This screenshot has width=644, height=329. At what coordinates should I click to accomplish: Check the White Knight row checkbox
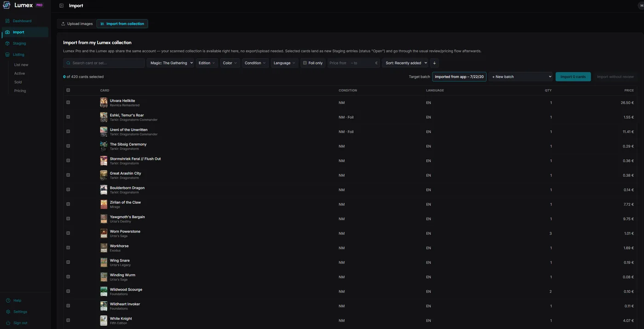pyautogui.click(x=68, y=320)
